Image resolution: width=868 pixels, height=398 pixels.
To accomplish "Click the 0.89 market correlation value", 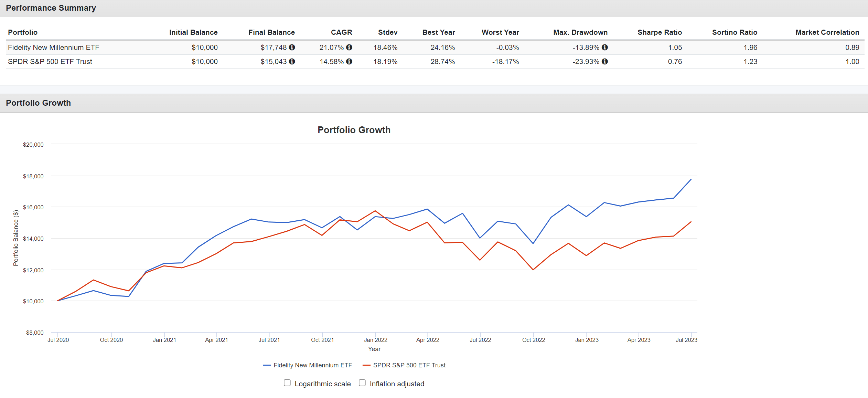I will (852, 48).
